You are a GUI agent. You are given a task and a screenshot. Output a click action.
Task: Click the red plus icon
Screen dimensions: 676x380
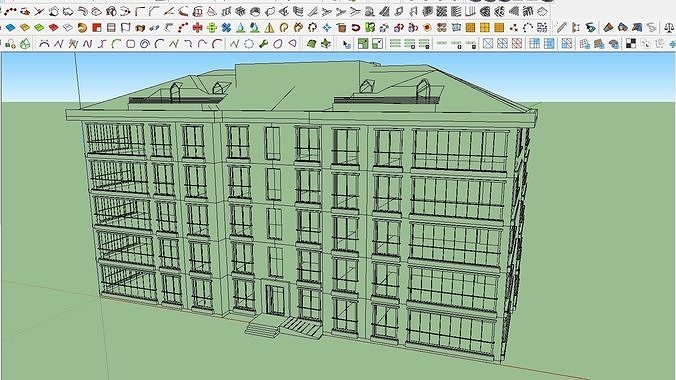(x=197, y=28)
